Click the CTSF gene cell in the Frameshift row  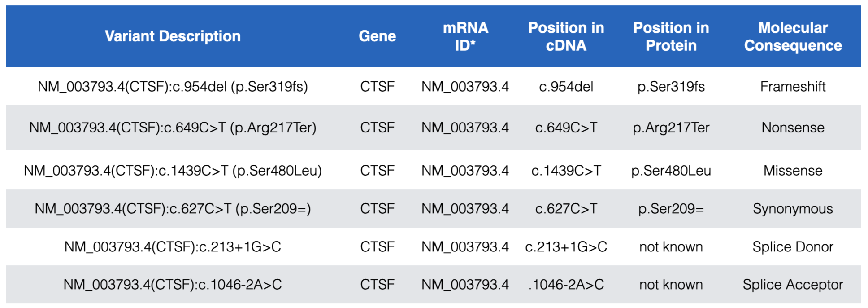(x=377, y=86)
